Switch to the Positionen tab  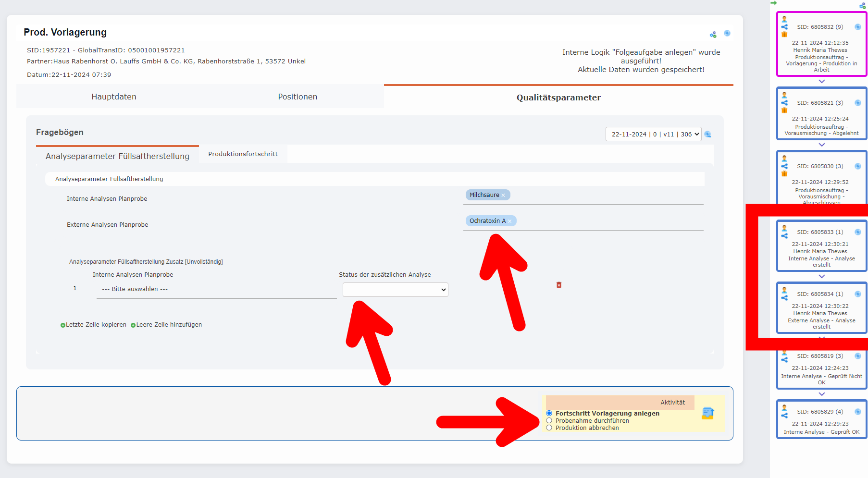coord(297,96)
